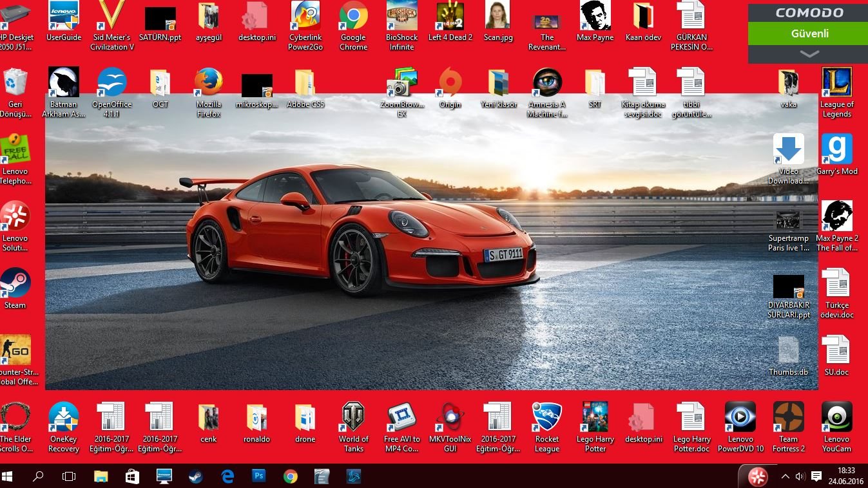Open the Action Center notifications
The image size is (868, 488).
coord(816,476)
